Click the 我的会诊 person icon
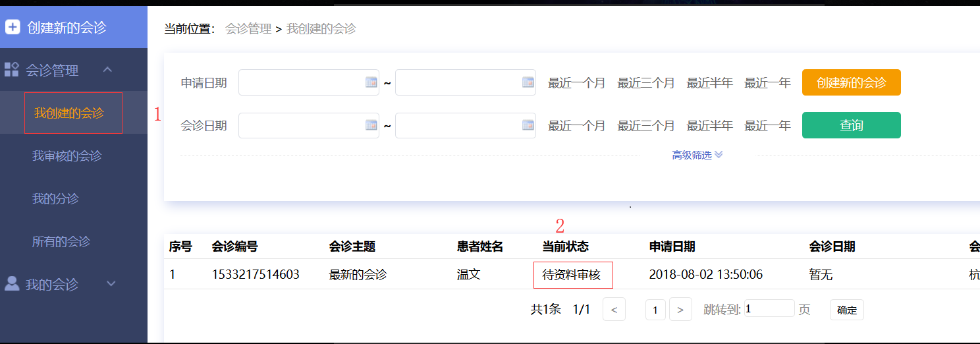 point(11,284)
